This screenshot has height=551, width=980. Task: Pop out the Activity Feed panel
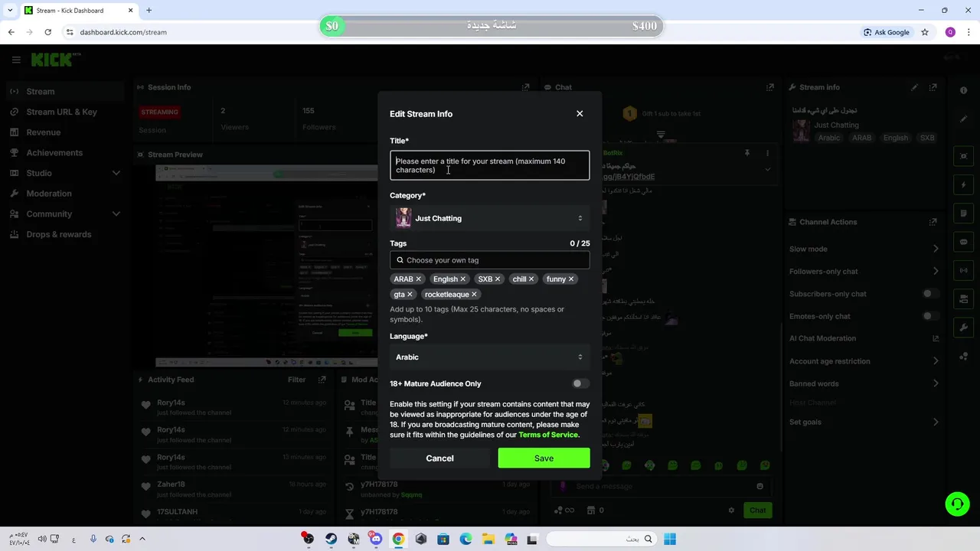pos(322,380)
